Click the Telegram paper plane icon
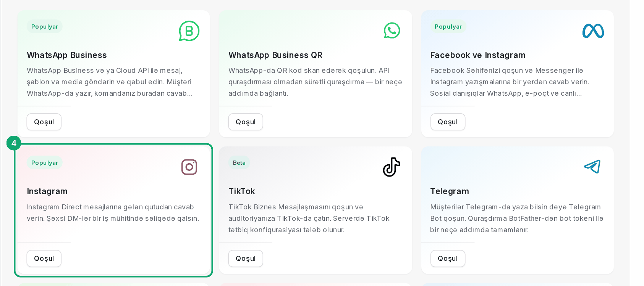The height and width of the screenshot is (286, 644). (x=592, y=166)
